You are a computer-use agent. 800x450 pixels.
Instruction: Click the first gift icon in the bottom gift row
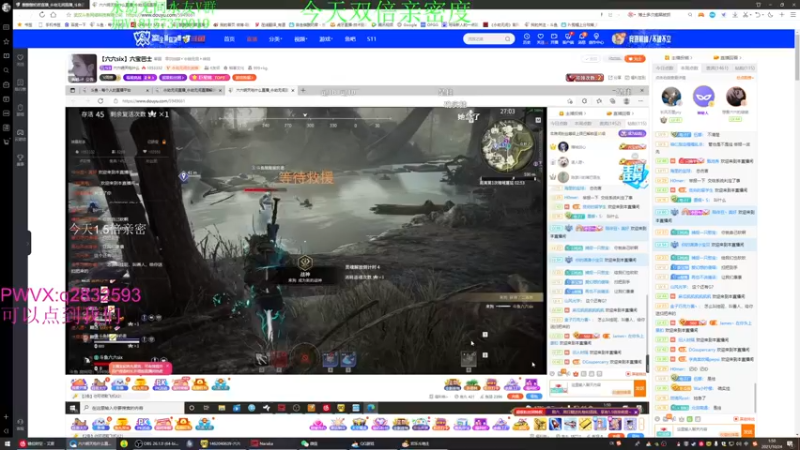coord(79,424)
